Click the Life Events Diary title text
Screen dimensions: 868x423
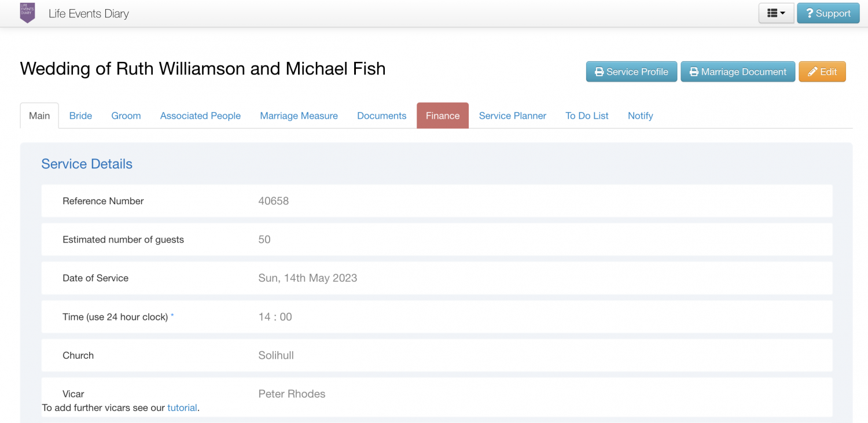[x=89, y=14]
